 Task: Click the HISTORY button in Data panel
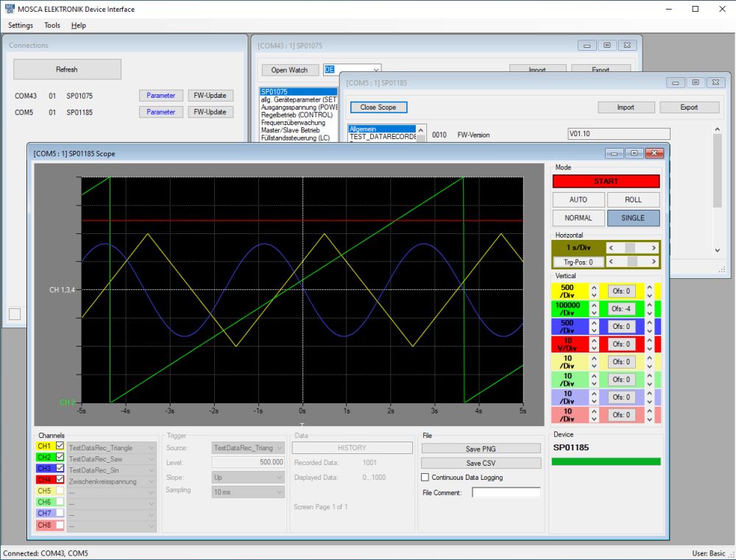[352, 448]
